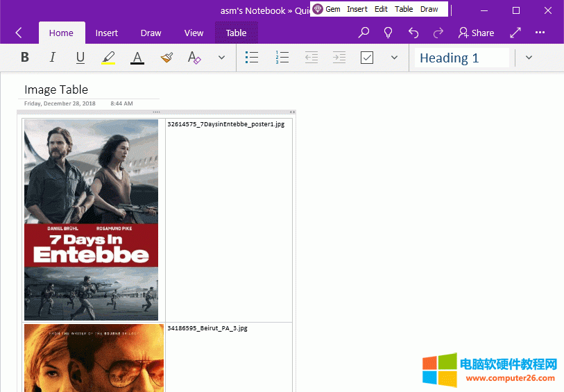Open the styles dropdown next to Heading 1

click(529, 58)
